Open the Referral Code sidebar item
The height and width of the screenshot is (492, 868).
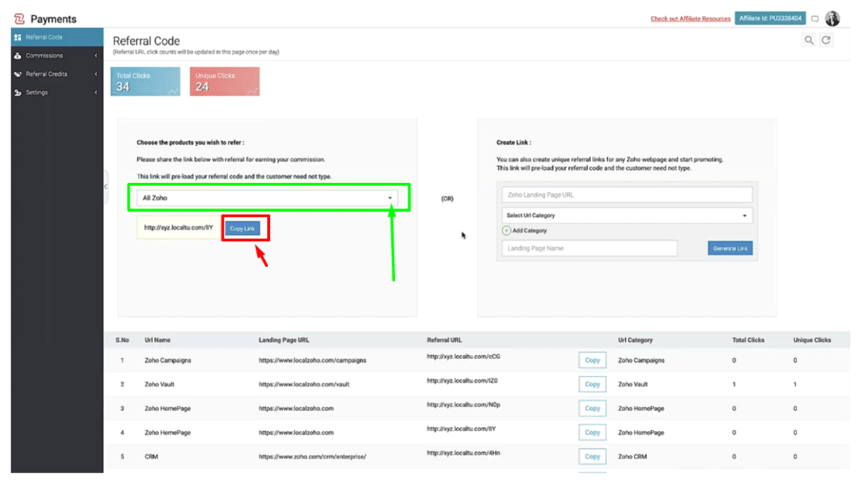pyautogui.click(x=57, y=37)
